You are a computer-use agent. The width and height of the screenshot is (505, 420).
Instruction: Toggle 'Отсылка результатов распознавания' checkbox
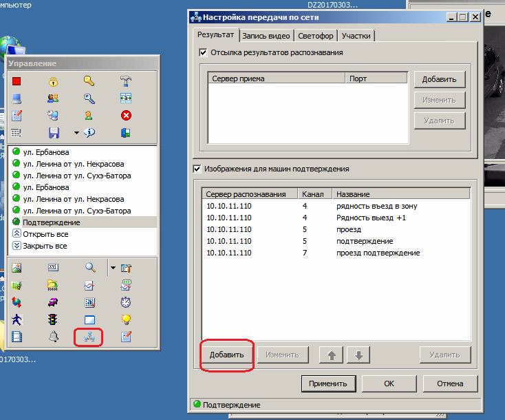(203, 52)
